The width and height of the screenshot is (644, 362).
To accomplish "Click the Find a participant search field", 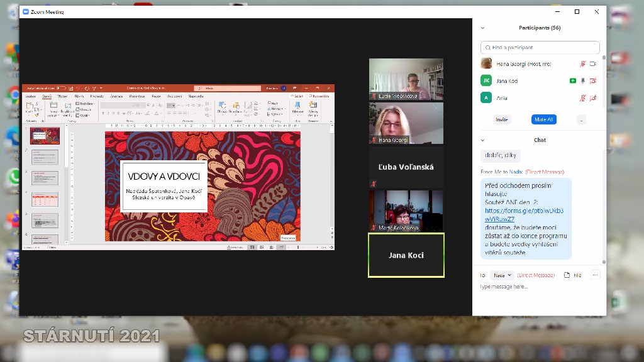I will (x=540, y=48).
